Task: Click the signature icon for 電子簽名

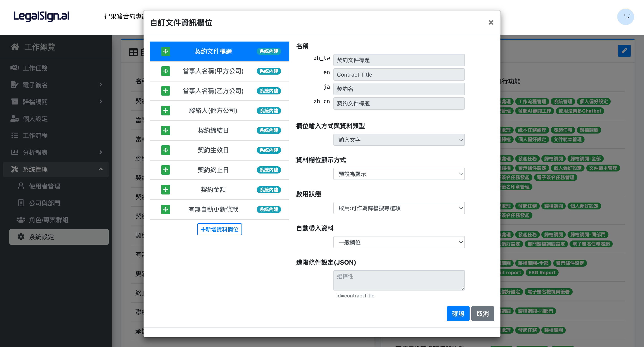Action: [15, 85]
